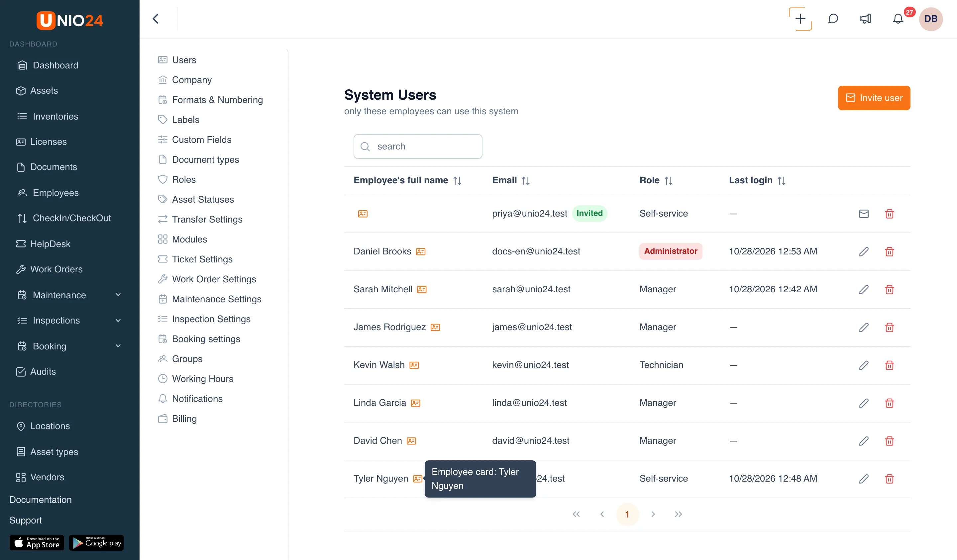Viewport: 957px width, 560px height.
Task: Open employee card for Kevin Walsh
Action: [x=414, y=365]
